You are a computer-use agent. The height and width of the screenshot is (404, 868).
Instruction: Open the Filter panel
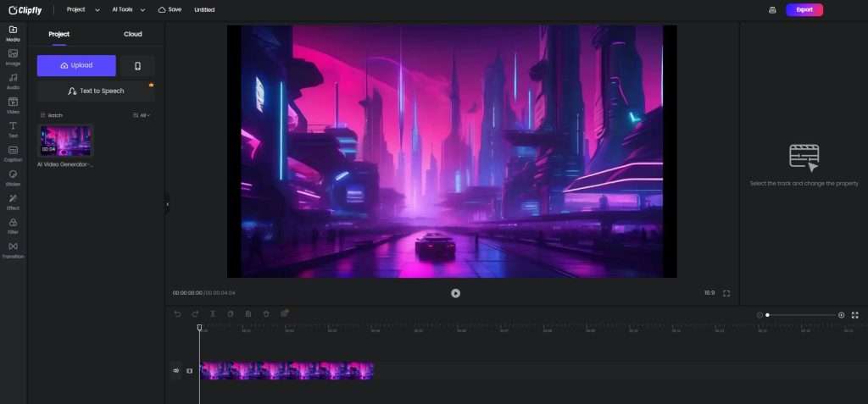[x=13, y=226]
